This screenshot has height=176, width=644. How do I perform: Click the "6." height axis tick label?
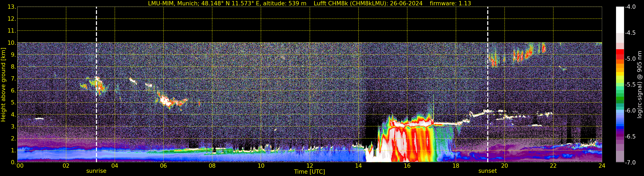click(x=13, y=91)
